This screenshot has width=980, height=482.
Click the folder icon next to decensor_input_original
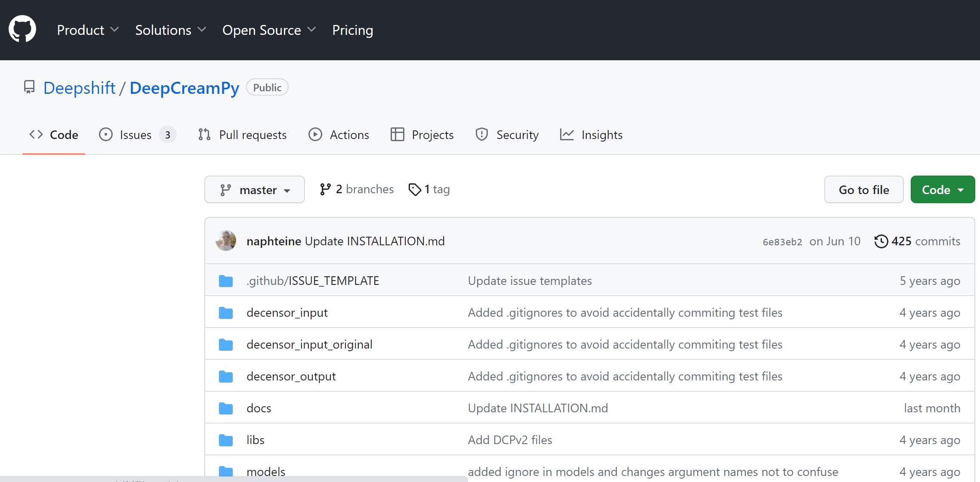point(226,345)
